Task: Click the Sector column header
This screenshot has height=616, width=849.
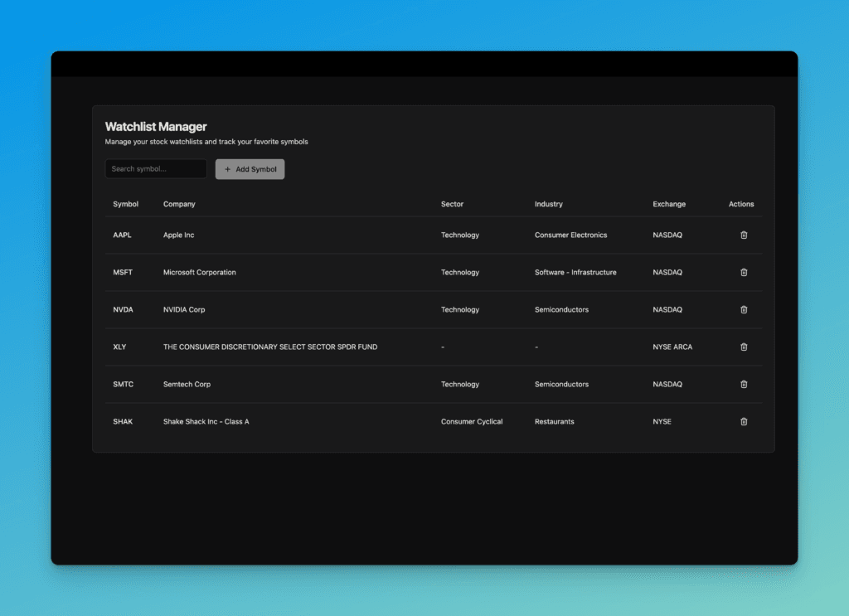Action: coord(452,204)
